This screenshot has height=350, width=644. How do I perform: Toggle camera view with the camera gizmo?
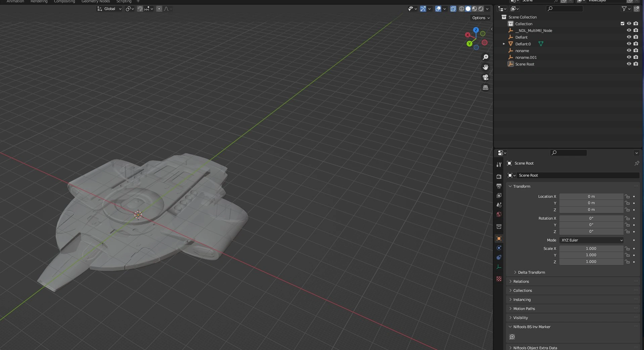[x=486, y=78]
